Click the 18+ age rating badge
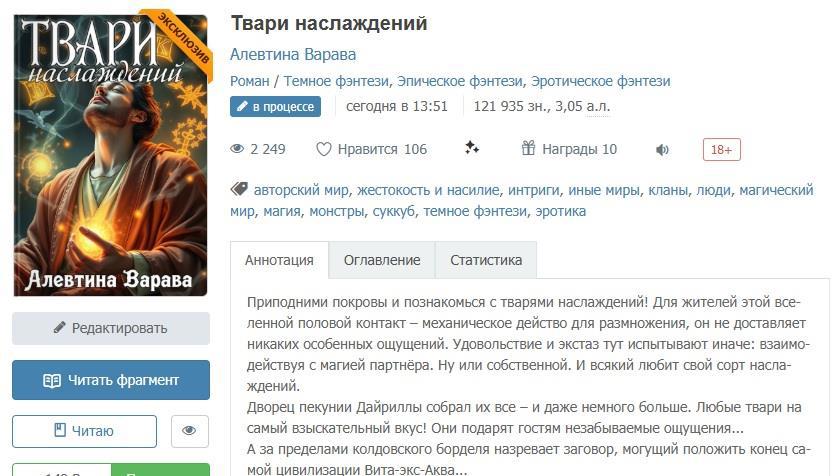The width and height of the screenshot is (839, 476). tap(721, 150)
